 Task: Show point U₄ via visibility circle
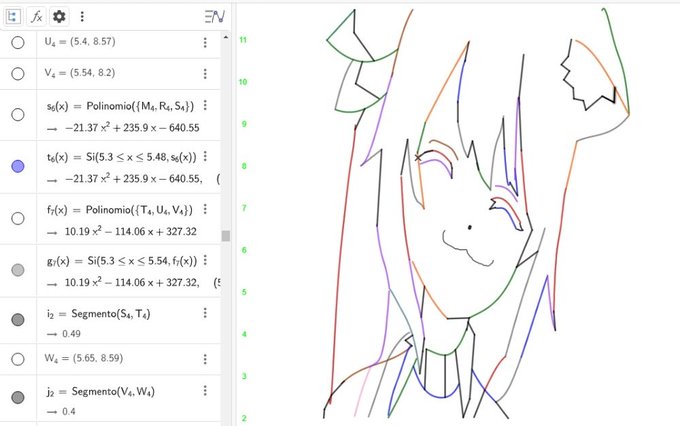[18, 43]
